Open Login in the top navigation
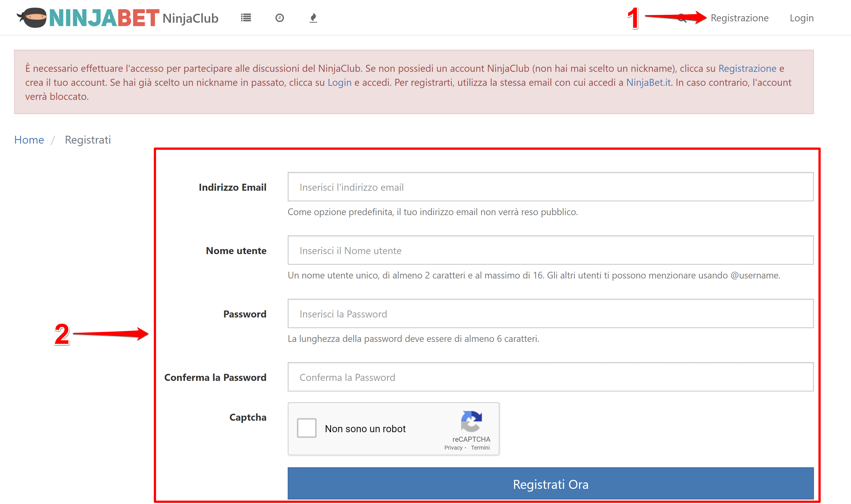Image resolution: width=851 pixels, height=504 pixels. click(801, 18)
